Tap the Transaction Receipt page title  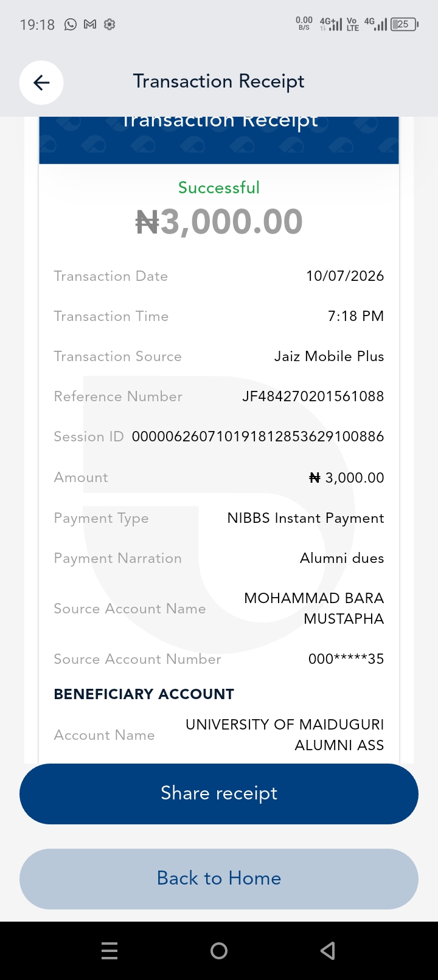tap(219, 81)
